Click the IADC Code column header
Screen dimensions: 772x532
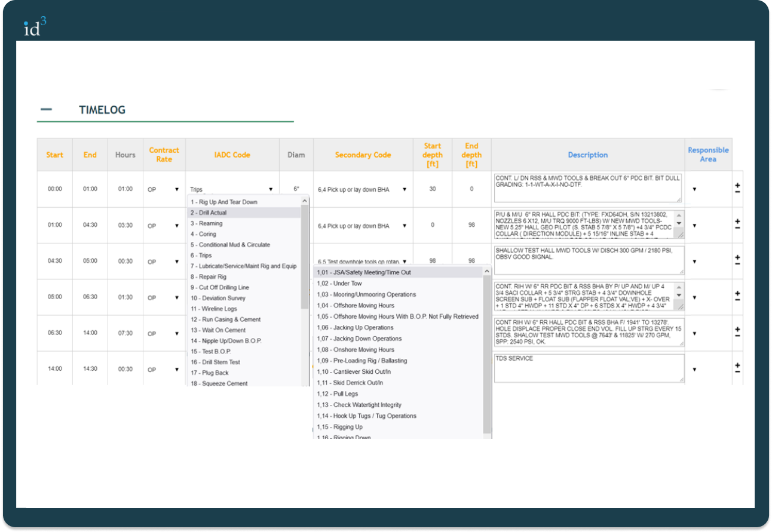pyautogui.click(x=232, y=155)
